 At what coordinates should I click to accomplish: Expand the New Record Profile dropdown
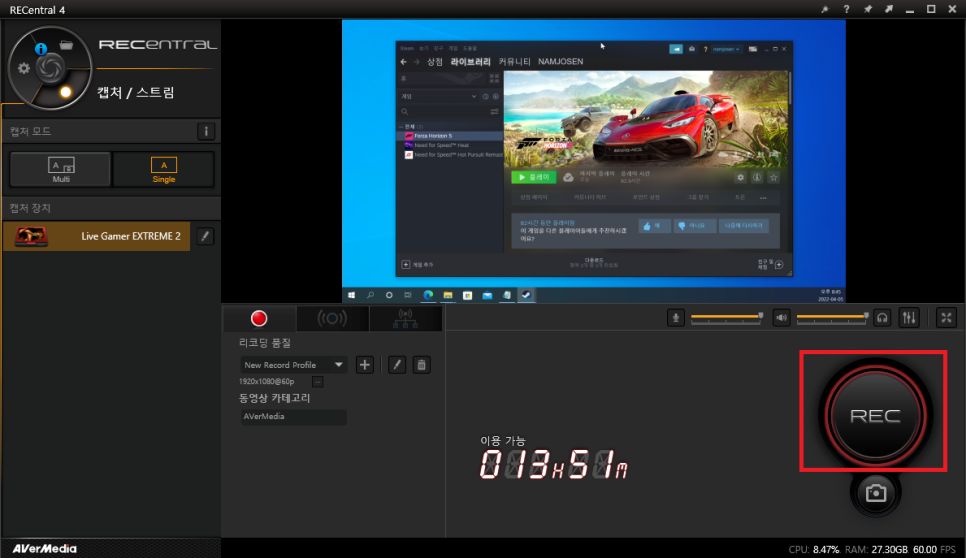[293, 365]
